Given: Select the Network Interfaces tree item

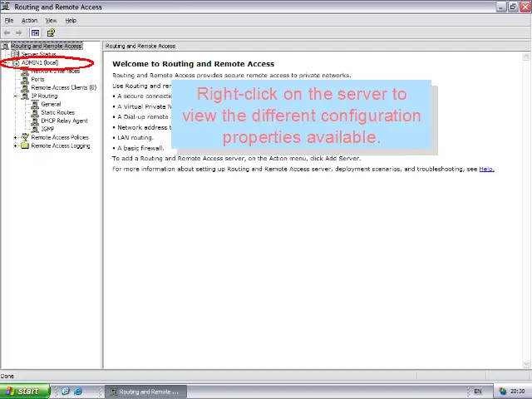Looking at the screenshot, I should click(56, 71).
